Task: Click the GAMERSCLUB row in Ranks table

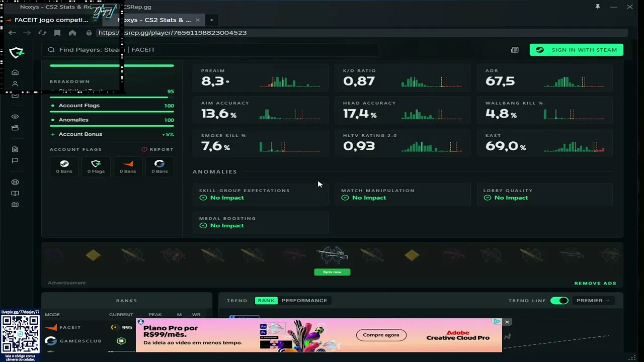Action: [x=126, y=341]
